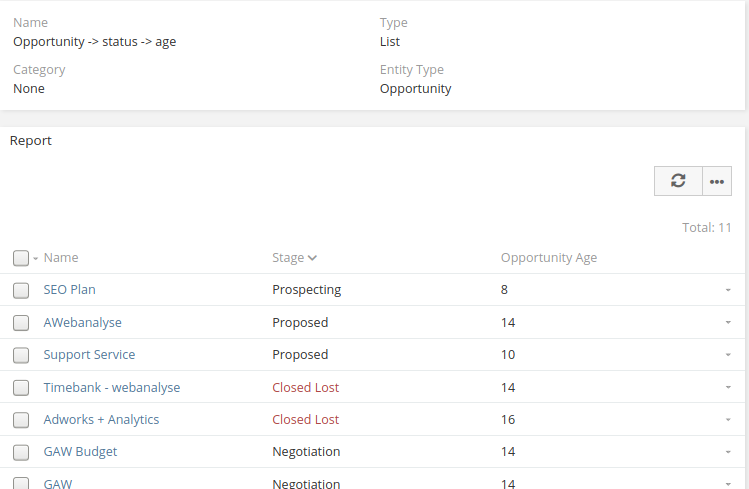Check the SEO Plan row checkbox
Screen dimensions: 749x489
[21, 290]
